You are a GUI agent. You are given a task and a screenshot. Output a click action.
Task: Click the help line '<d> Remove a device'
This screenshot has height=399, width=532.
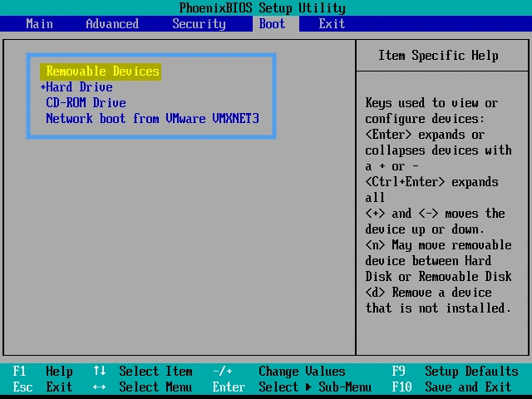429,293
